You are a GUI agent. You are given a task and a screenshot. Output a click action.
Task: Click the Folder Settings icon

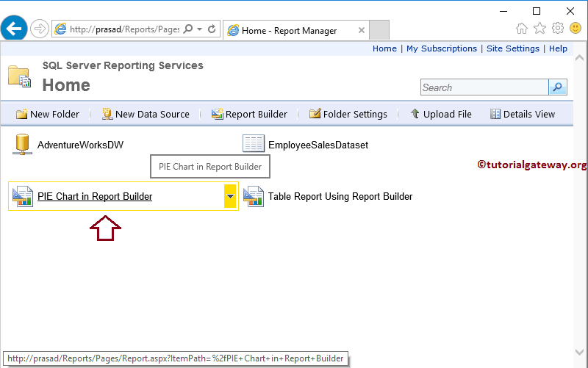[315, 114]
